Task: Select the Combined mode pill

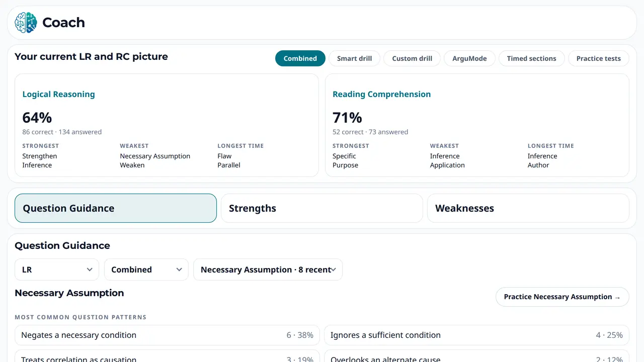Action: coord(300,58)
